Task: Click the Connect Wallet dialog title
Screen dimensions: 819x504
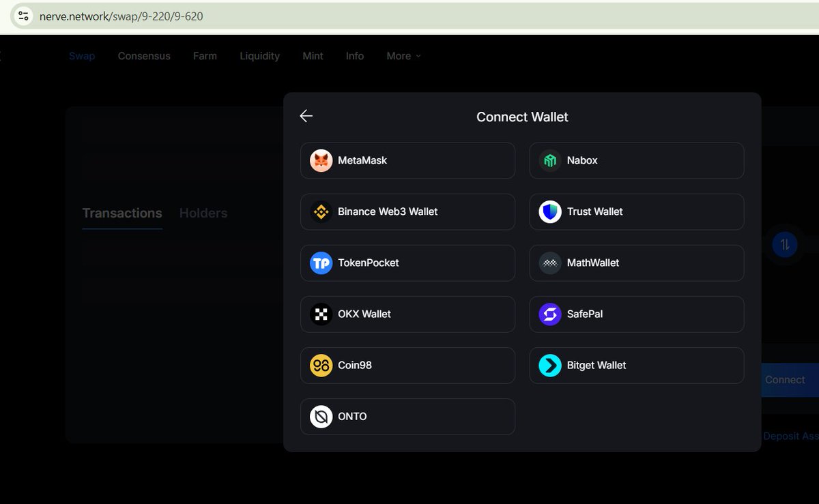Action: [x=522, y=117]
